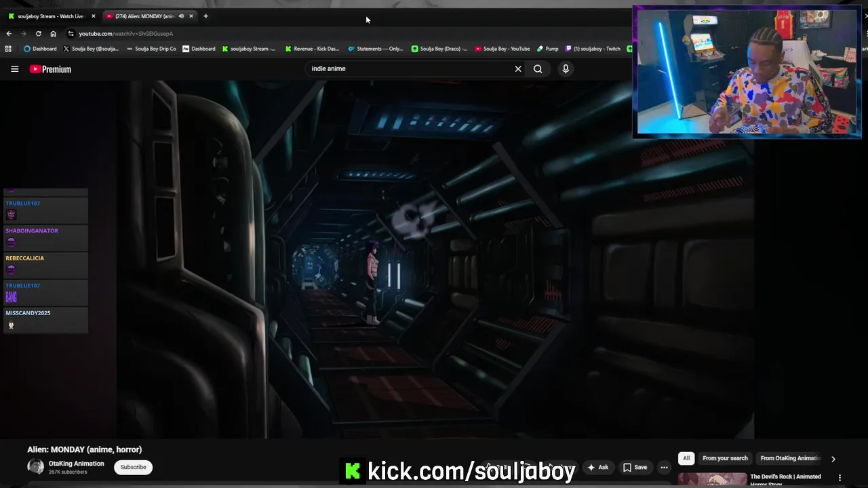Select the From your search chip

(x=725, y=458)
